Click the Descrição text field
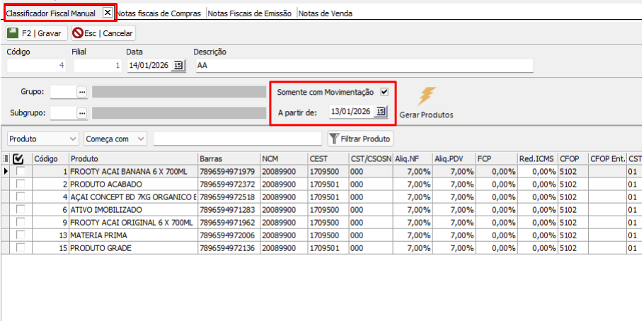Screen dimensions: 644x321 point(363,66)
